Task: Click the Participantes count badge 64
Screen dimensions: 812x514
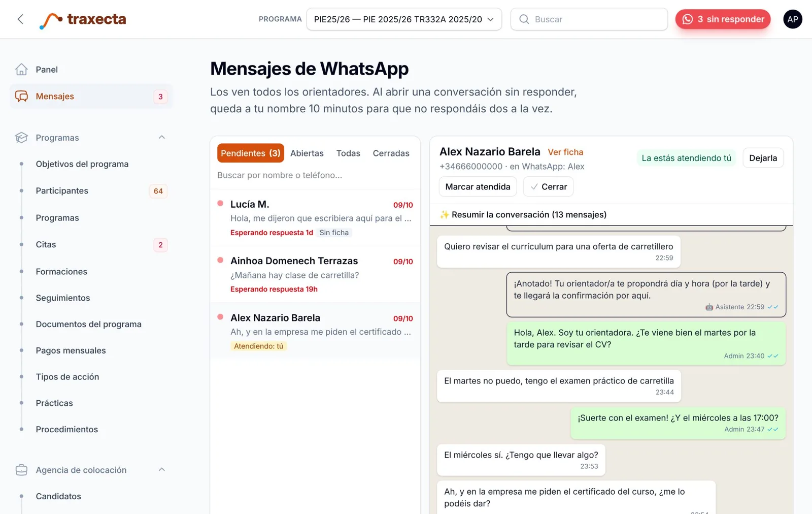Action: click(158, 191)
